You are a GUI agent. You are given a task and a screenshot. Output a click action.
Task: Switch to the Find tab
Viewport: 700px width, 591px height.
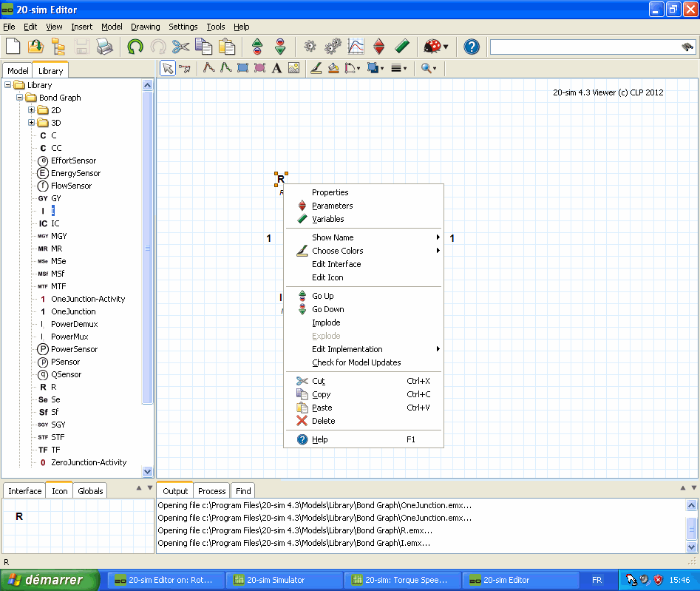(x=243, y=491)
